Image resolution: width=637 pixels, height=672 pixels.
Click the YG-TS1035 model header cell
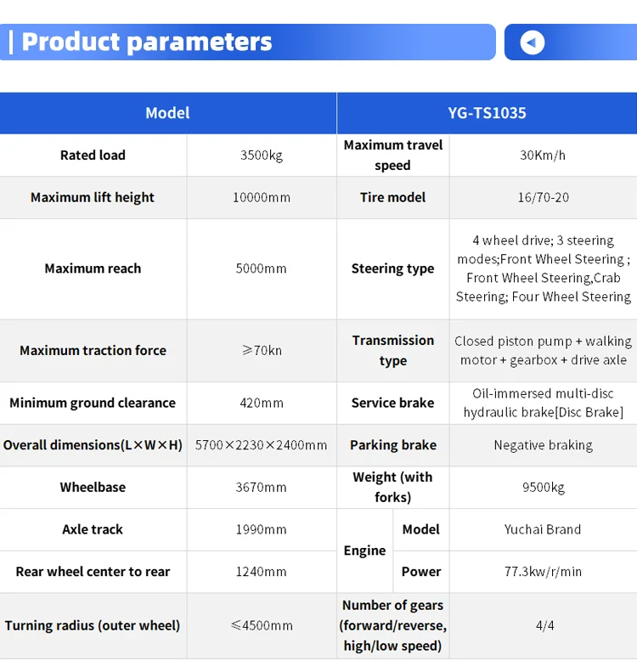[487, 113]
